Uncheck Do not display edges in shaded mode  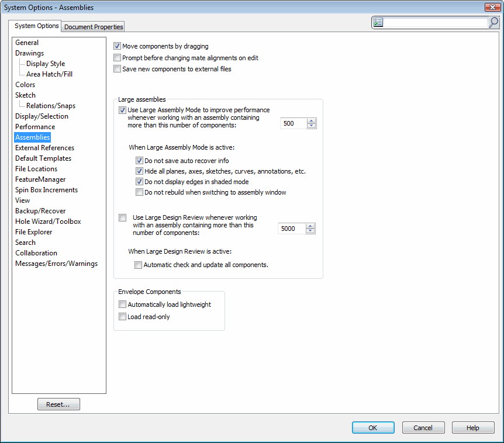[x=139, y=182]
